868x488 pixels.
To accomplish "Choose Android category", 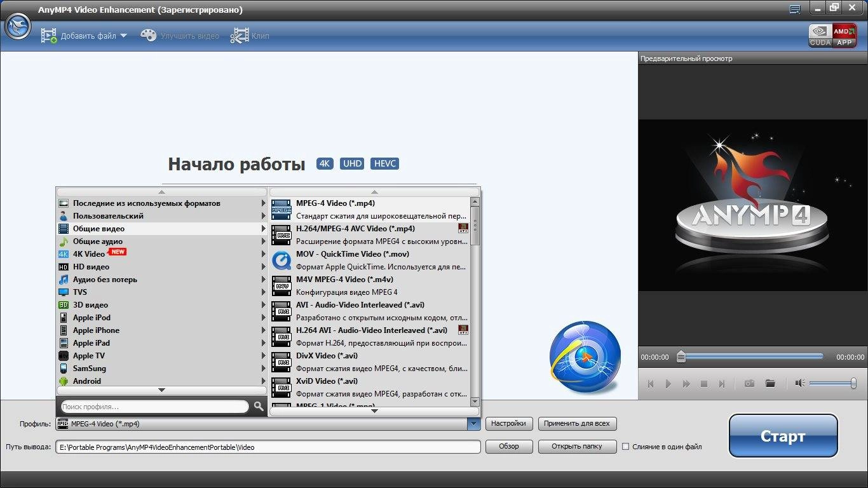I will (x=161, y=381).
